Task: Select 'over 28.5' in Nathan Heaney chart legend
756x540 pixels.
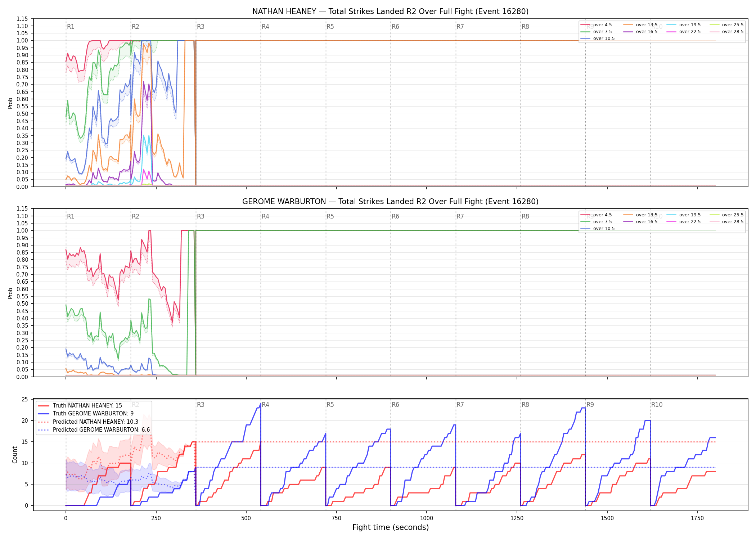Action: point(726,32)
